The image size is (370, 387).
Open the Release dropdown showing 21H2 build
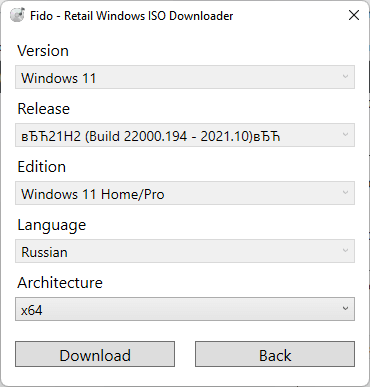point(185,135)
